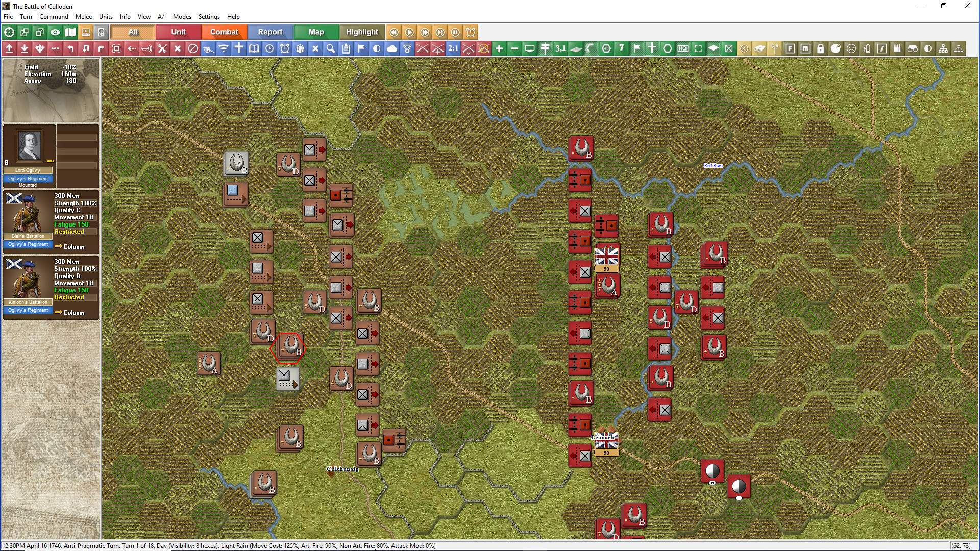Click the medal victory icon
980x551 pixels.
(x=407, y=48)
